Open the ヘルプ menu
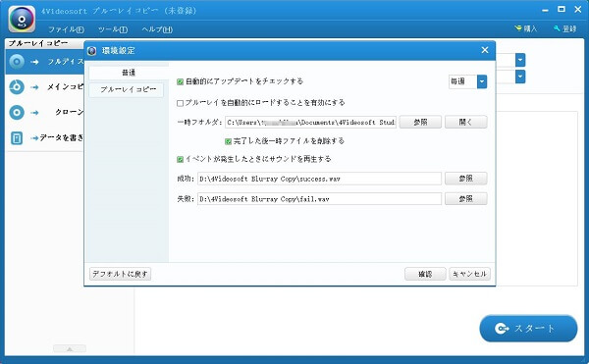Screen dimensions: 589x364 click(x=157, y=29)
